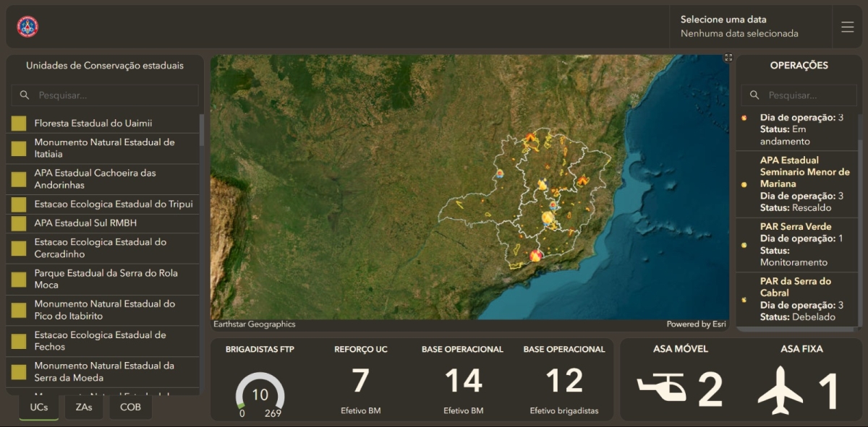This screenshot has height=427, width=868.
Task: Click the status dot beside APA Estadual Seminario Menor de Mariana
Action: [744, 184]
